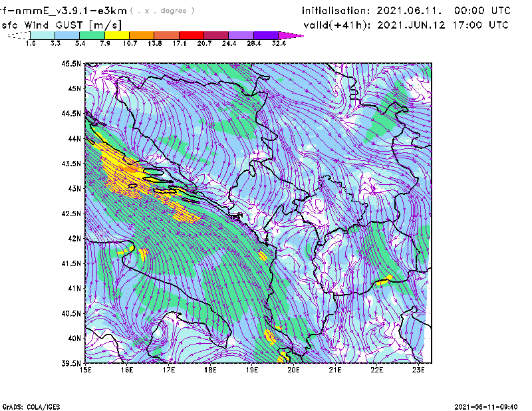Click the 43N latitude axis label

click(74, 188)
